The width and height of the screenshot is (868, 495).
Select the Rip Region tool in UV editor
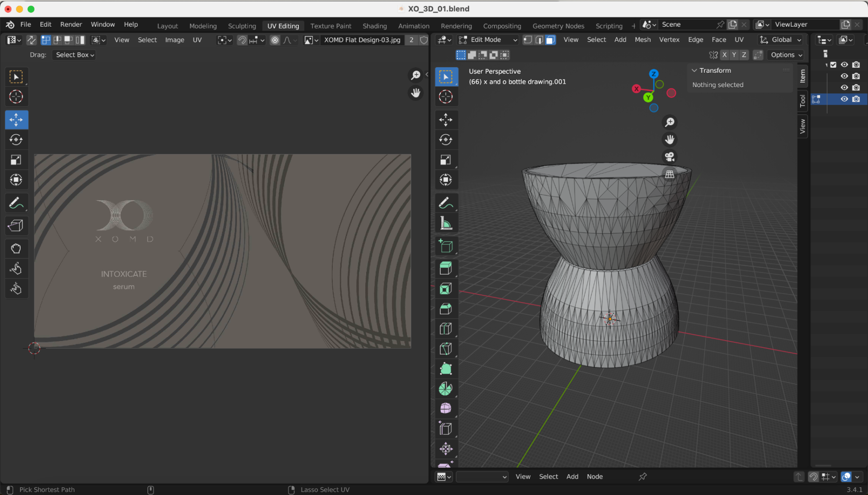pyautogui.click(x=16, y=225)
